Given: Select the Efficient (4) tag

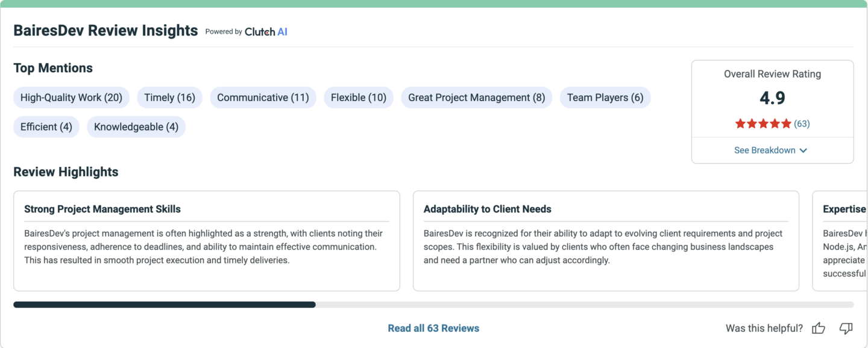Looking at the screenshot, I should (46, 127).
